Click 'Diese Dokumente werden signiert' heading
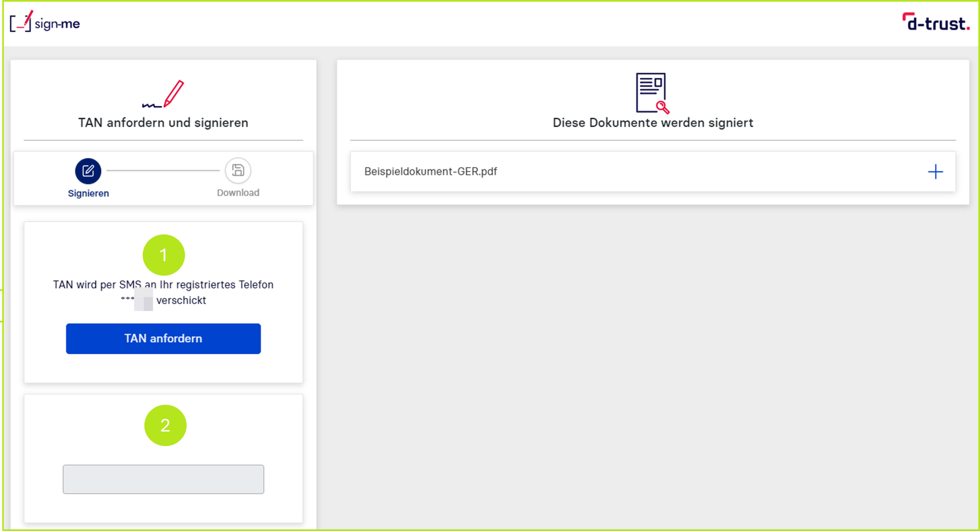The width and height of the screenshot is (980, 531). pyautogui.click(x=653, y=123)
